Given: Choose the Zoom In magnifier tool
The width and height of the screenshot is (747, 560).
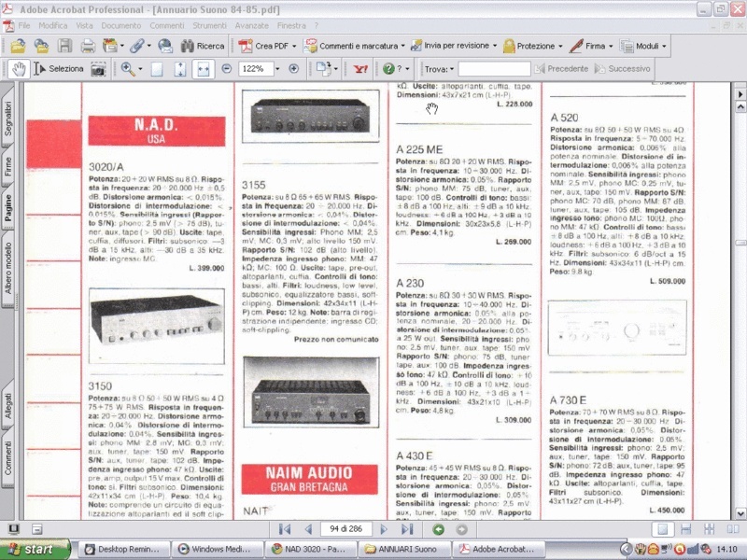Looking at the screenshot, I should click(127, 69).
